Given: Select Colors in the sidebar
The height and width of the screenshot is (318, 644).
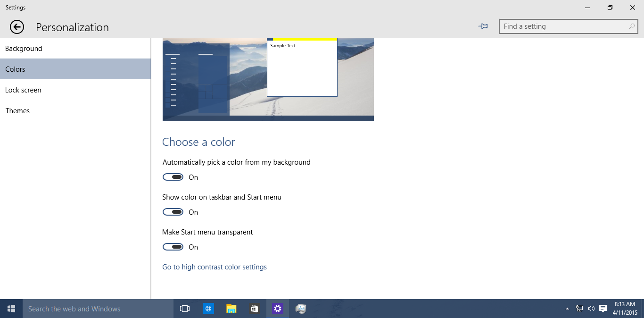Looking at the screenshot, I should coord(75,69).
